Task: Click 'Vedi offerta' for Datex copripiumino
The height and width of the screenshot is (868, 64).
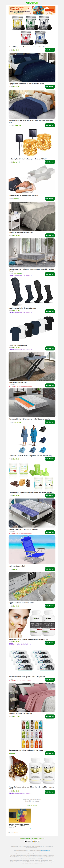Action: pyautogui.click(x=50, y=87)
